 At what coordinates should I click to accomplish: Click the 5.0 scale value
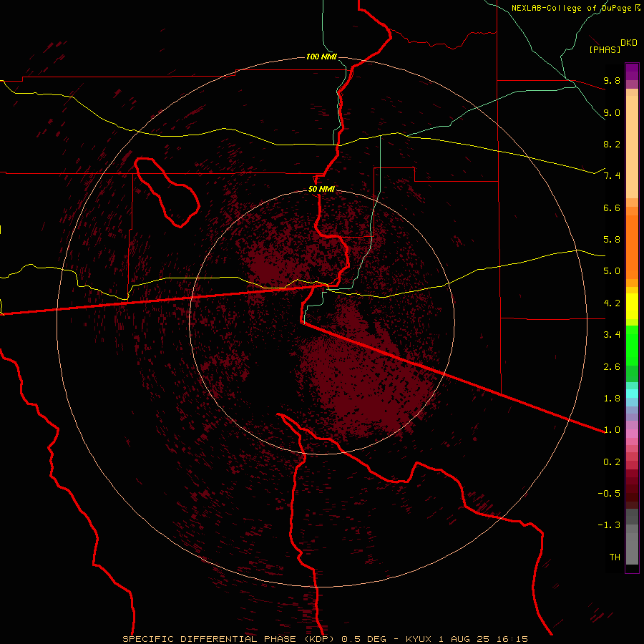click(612, 271)
